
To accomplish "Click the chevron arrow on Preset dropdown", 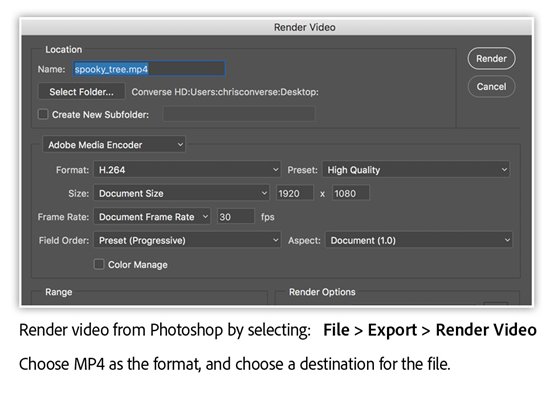I will pyautogui.click(x=504, y=170).
